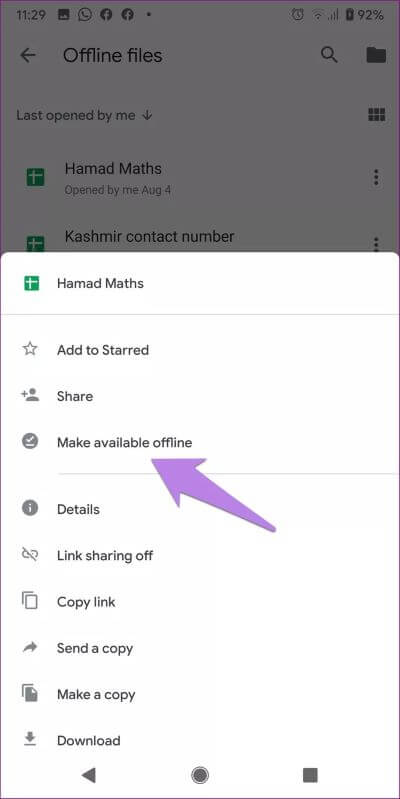
Task: Click the star icon beside Add to Starred
Action: (30, 350)
